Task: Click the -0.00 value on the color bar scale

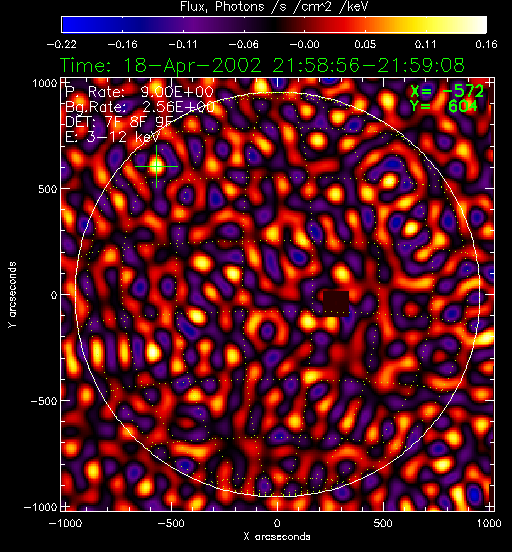Action: (305, 44)
